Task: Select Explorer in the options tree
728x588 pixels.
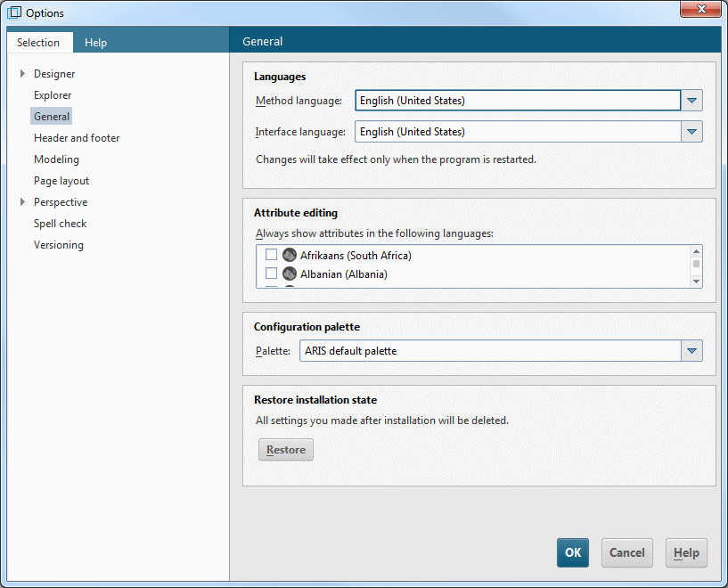Action: pyautogui.click(x=53, y=95)
